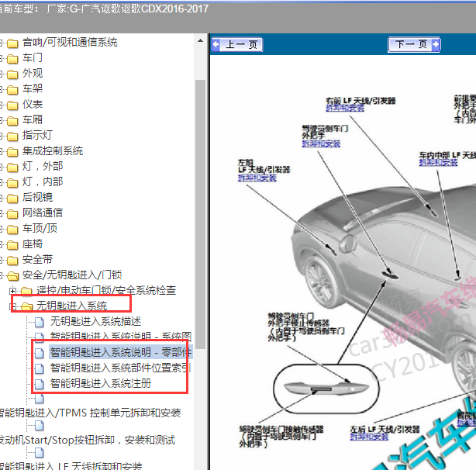Click the 智能钥匙进入系统说明 - 零部件 document icon
This screenshot has width=476, height=470.
click(40, 353)
